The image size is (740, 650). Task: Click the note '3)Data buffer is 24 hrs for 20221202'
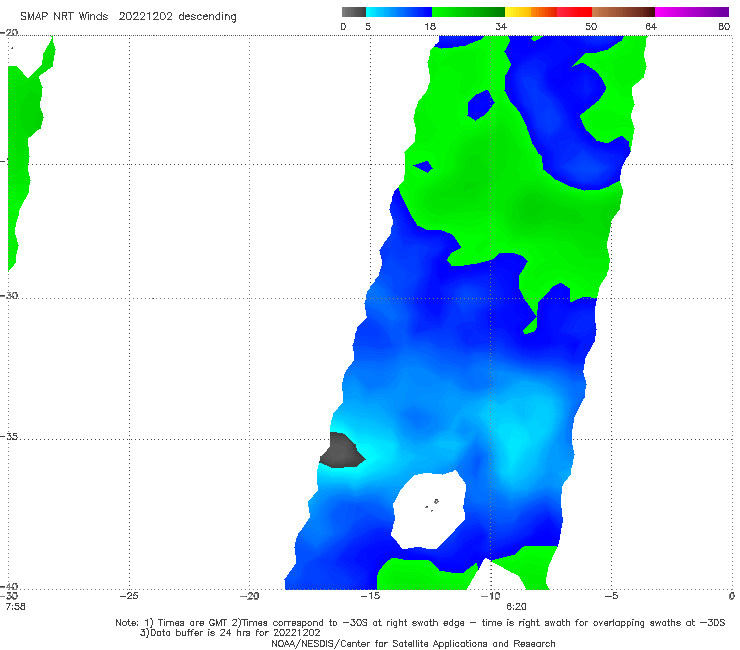230,633
